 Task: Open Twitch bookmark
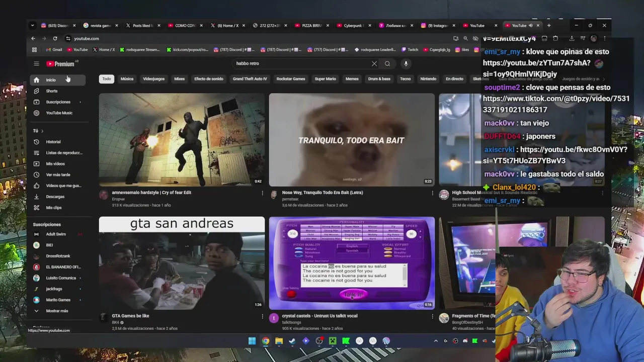pos(410,50)
